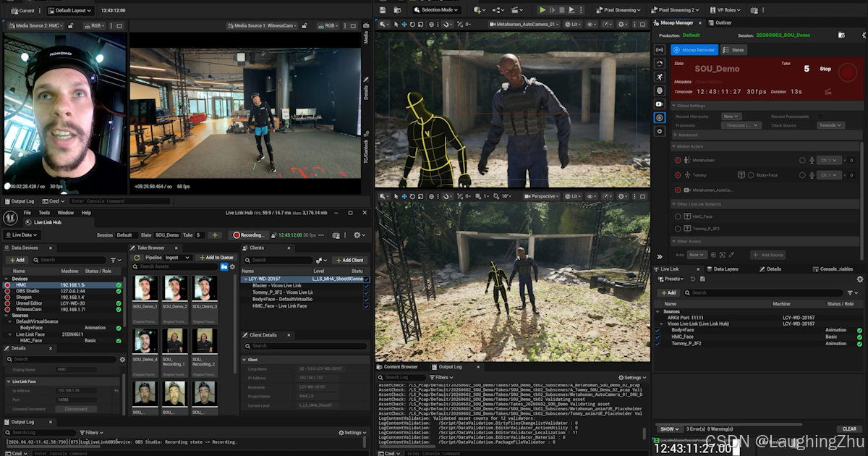Open the Lit view mode in top viewport

point(574,24)
